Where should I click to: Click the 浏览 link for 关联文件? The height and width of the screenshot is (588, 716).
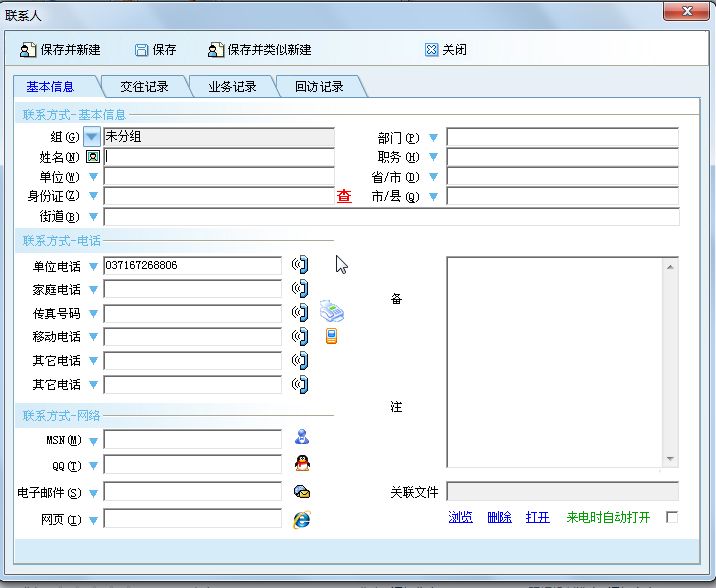click(460, 517)
